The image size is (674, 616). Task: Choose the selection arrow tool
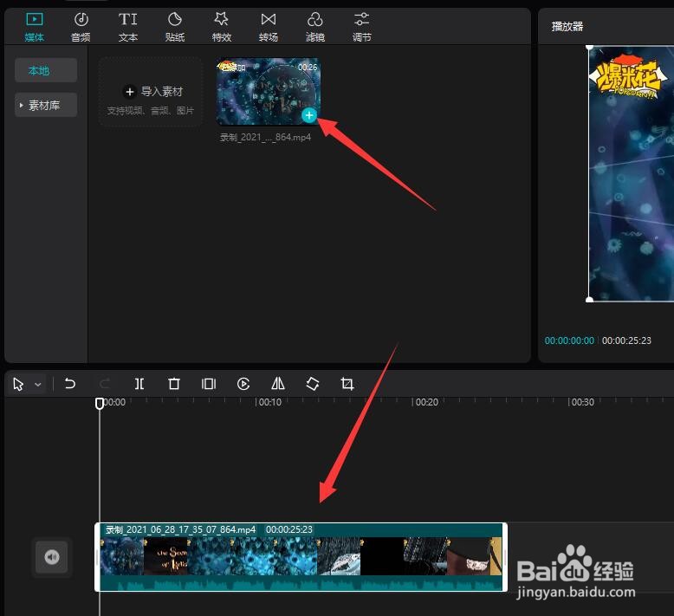click(x=18, y=384)
